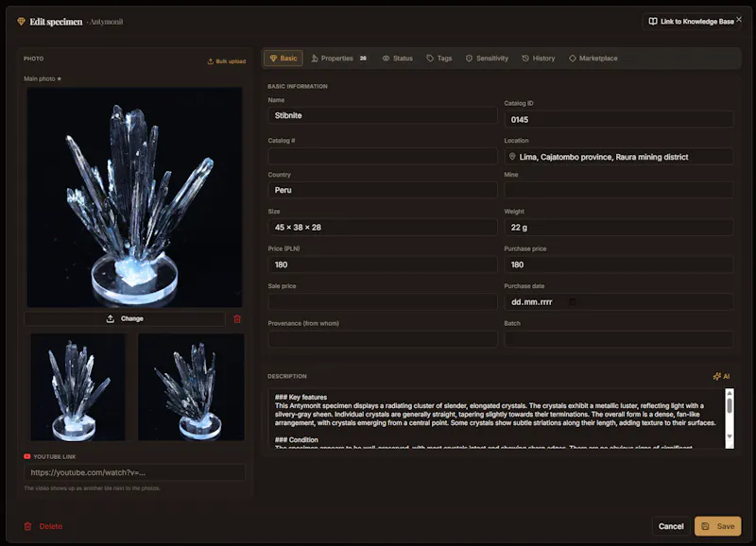756x546 pixels.
Task: Click the red YouTube icon label
Action: pos(27,456)
